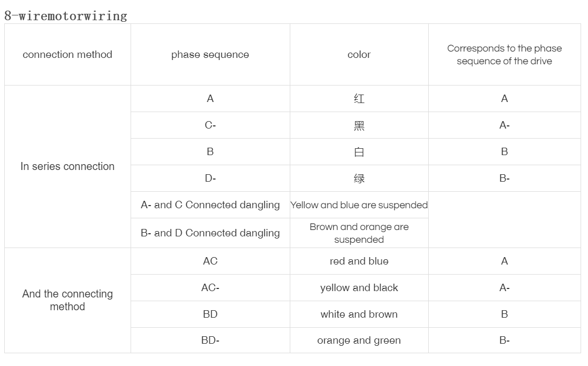Select the "color" column header
Screen dimensions: 588x366
coord(359,55)
